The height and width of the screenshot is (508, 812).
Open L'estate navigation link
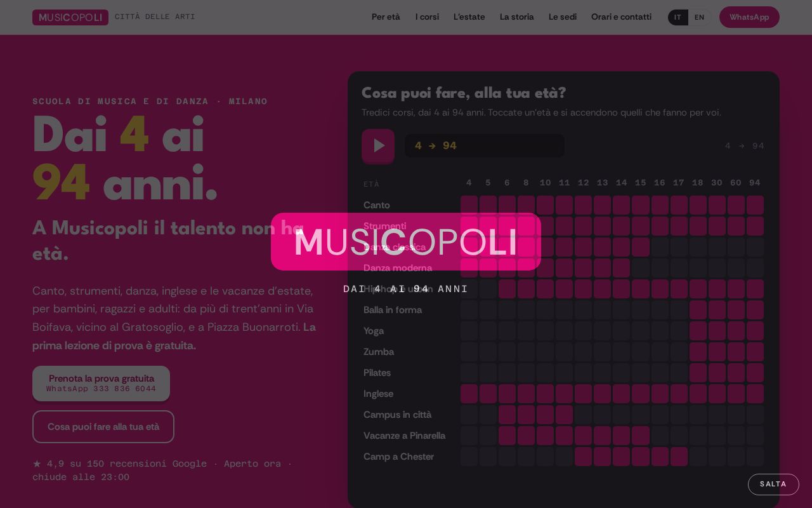pos(469,17)
